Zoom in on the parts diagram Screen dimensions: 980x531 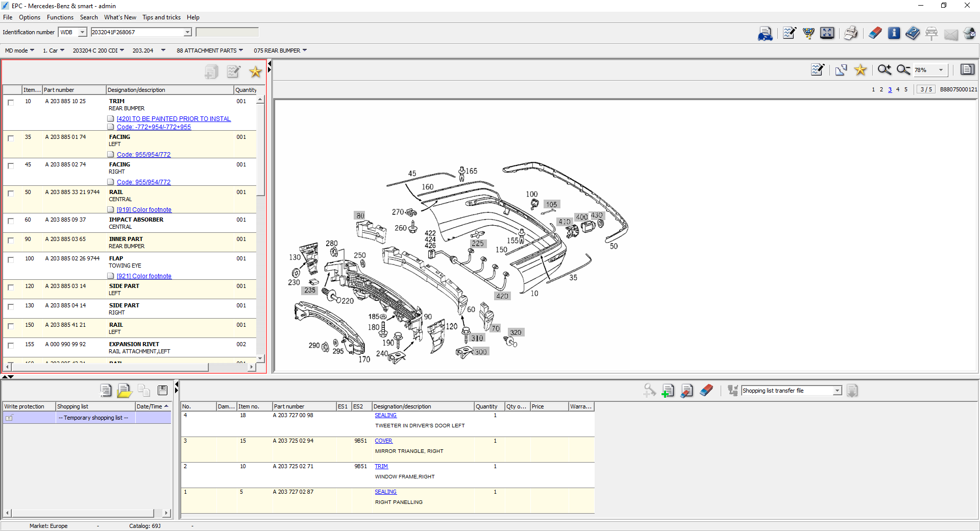(x=884, y=70)
